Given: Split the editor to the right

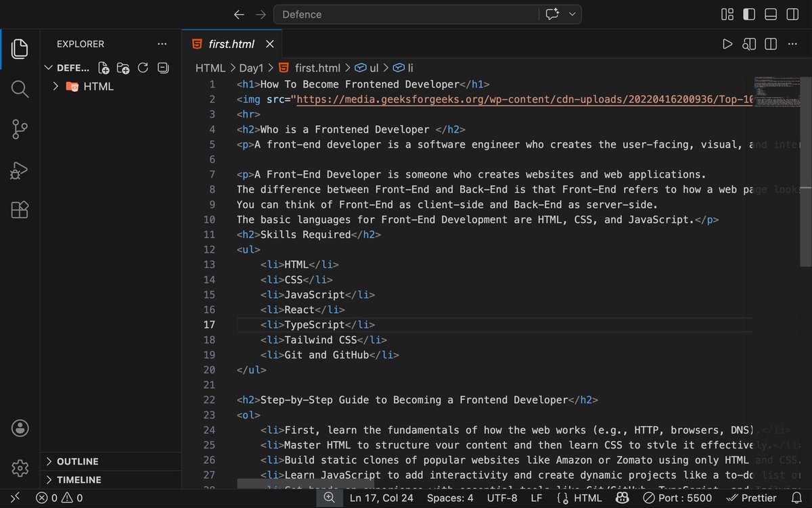Looking at the screenshot, I should 770,44.
